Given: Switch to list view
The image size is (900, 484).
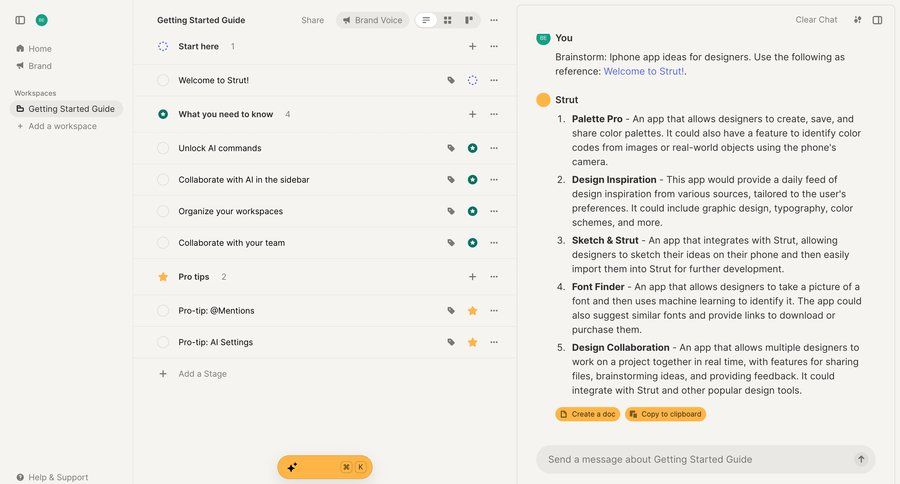Looking at the screenshot, I should coord(426,20).
